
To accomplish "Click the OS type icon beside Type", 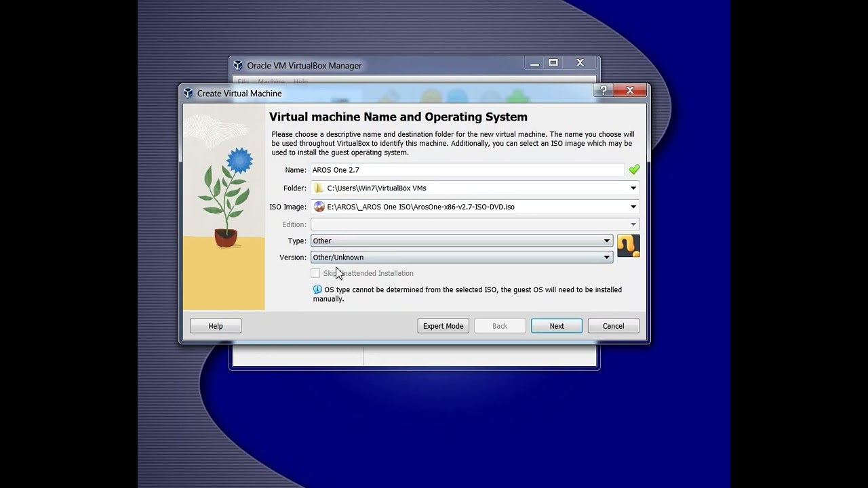I will [x=629, y=245].
